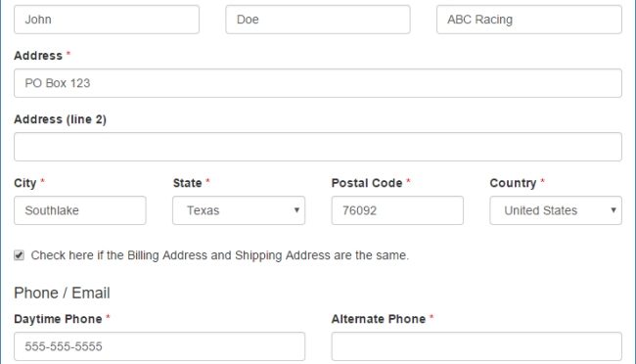Click the Daytime Phone field with 555-555-5555
Viewport: 636px width, 364px height.
pyautogui.click(x=159, y=346)
